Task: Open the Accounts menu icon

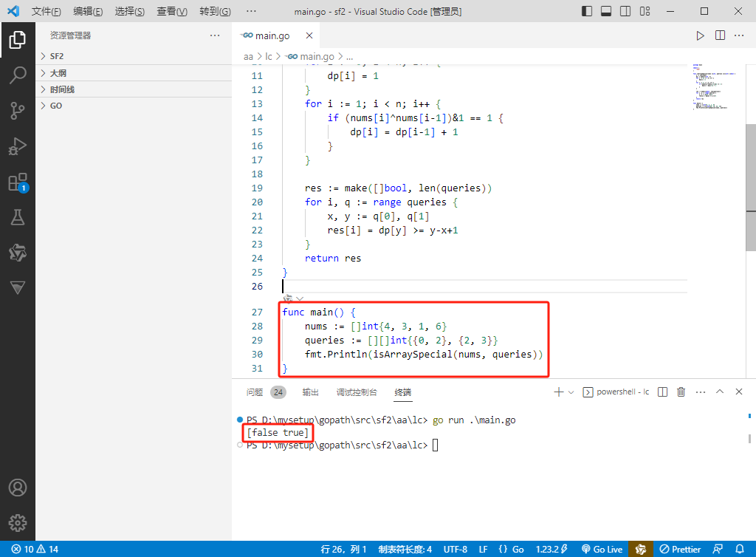Action: pyautogui.click(x=18, y=488)
